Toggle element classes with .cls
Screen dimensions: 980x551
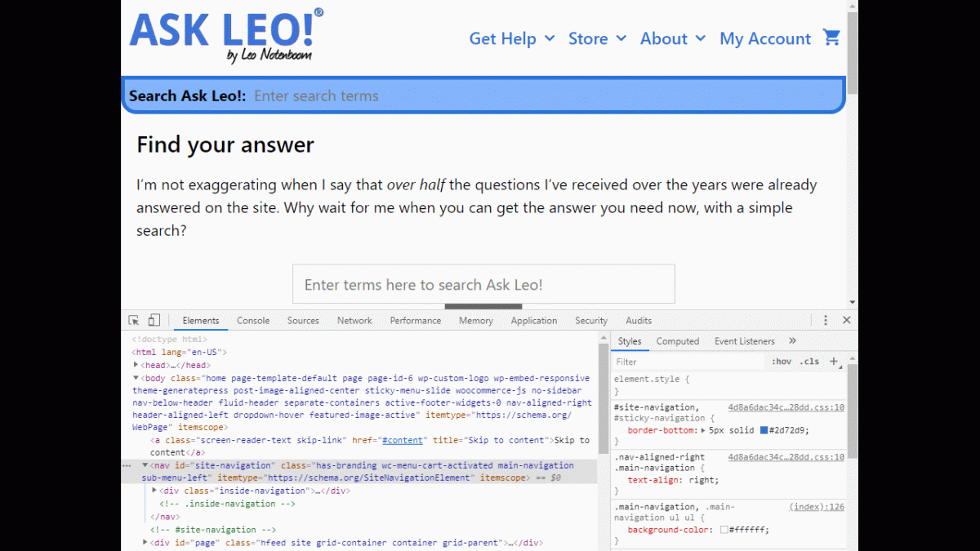[x=809, y=361]
